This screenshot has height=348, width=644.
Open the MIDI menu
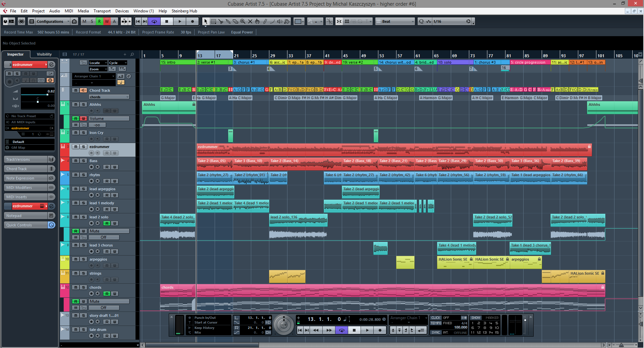(x=69, y=11)
